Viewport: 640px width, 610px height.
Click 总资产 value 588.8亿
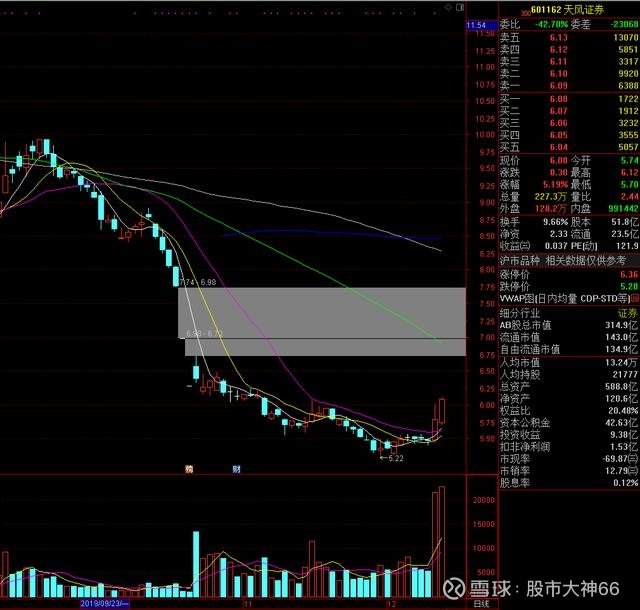(x=622, y=387)
